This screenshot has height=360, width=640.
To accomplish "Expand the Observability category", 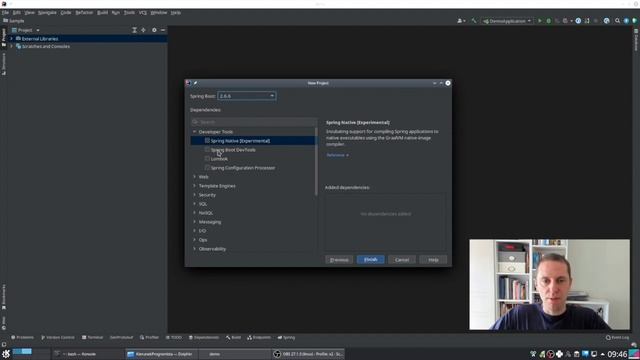I will coord(194,249).
